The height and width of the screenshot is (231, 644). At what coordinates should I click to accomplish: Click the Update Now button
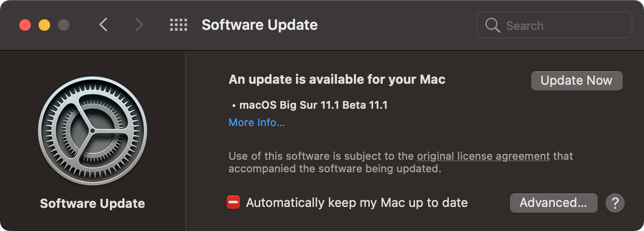tap(577, 80)
